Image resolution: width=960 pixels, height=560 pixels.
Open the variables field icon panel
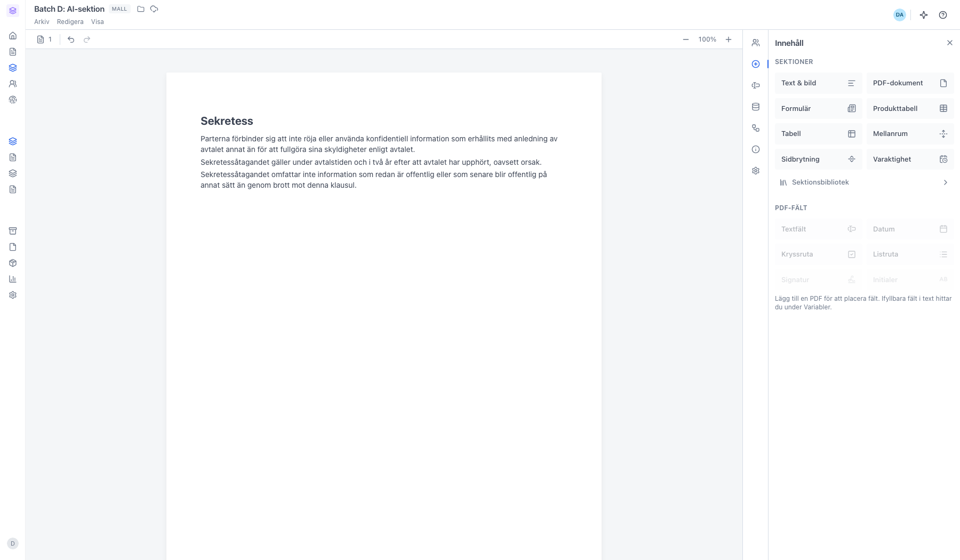click(756, 85)
